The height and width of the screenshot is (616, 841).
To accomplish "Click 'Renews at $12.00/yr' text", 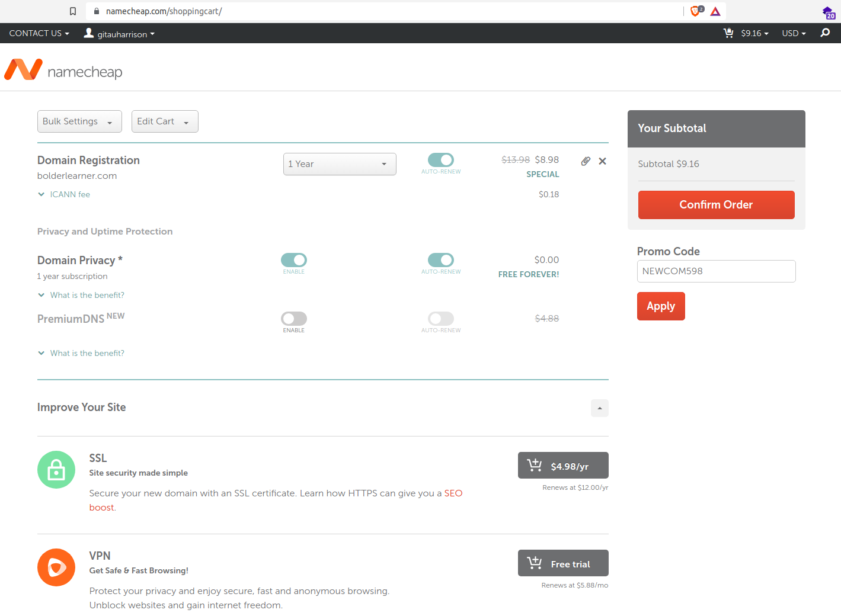I will click(x=575, y=487).
